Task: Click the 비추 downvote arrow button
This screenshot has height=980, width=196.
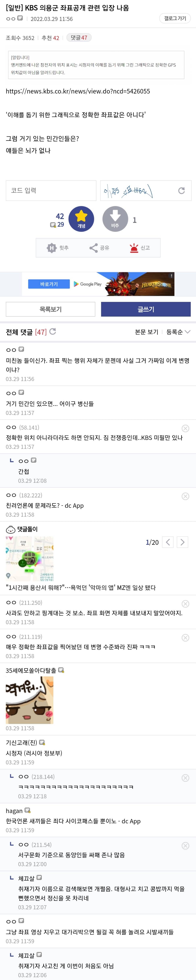Action: pos(115,219)
